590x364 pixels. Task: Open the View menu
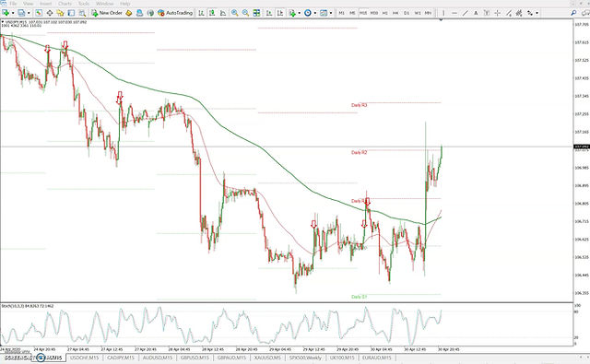pos(29,4)
